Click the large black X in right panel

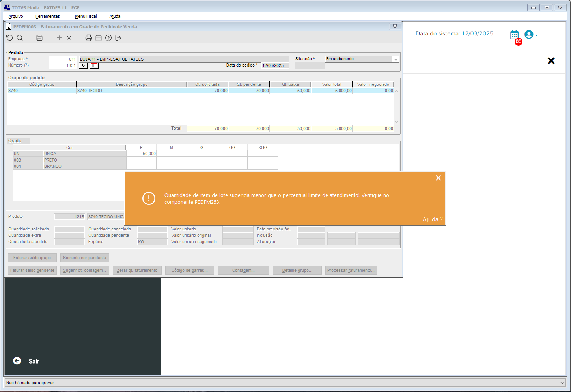551,61
